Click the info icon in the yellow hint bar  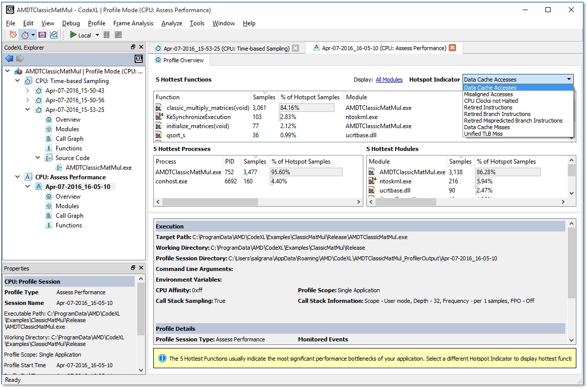click(x=162, y=358)
